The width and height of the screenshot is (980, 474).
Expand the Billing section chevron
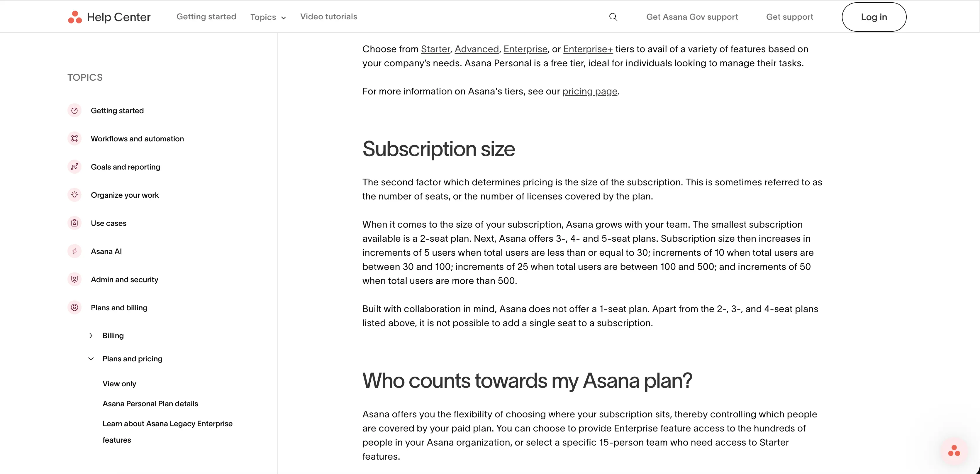coord(91,336)
